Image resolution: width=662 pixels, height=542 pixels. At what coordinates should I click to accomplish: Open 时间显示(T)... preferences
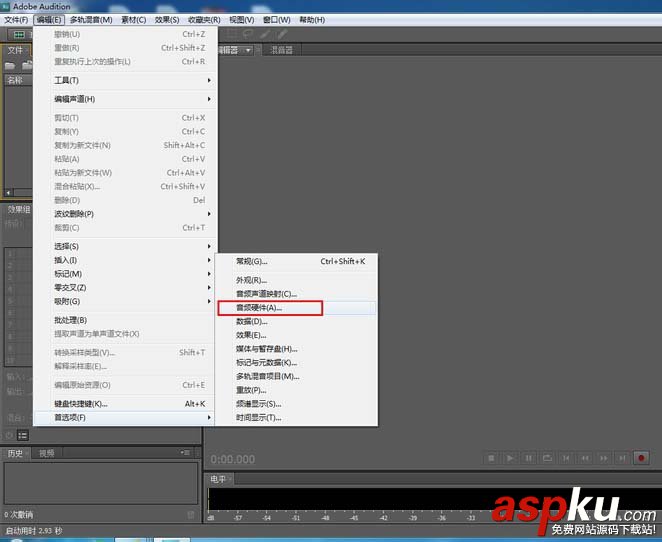coord(296,417)
